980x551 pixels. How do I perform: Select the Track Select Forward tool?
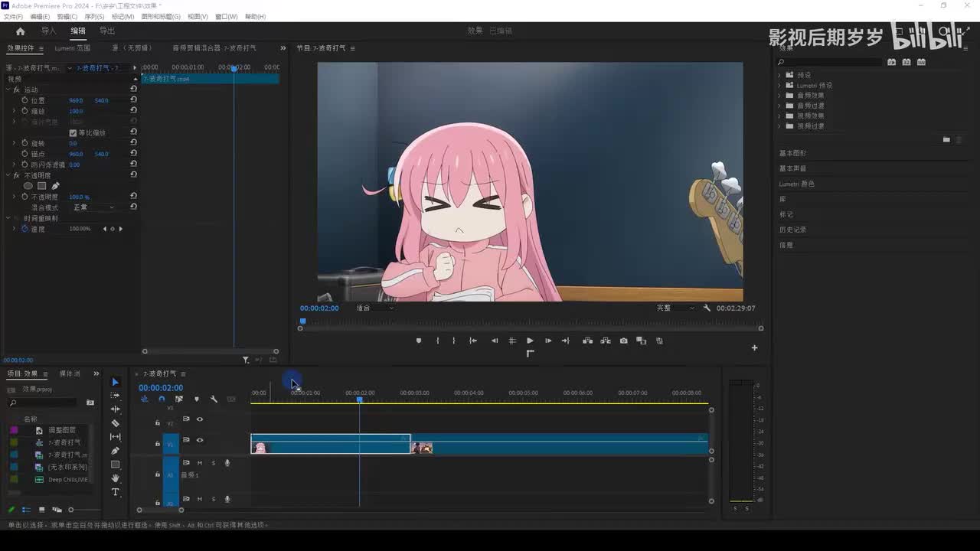coord(116,396)
